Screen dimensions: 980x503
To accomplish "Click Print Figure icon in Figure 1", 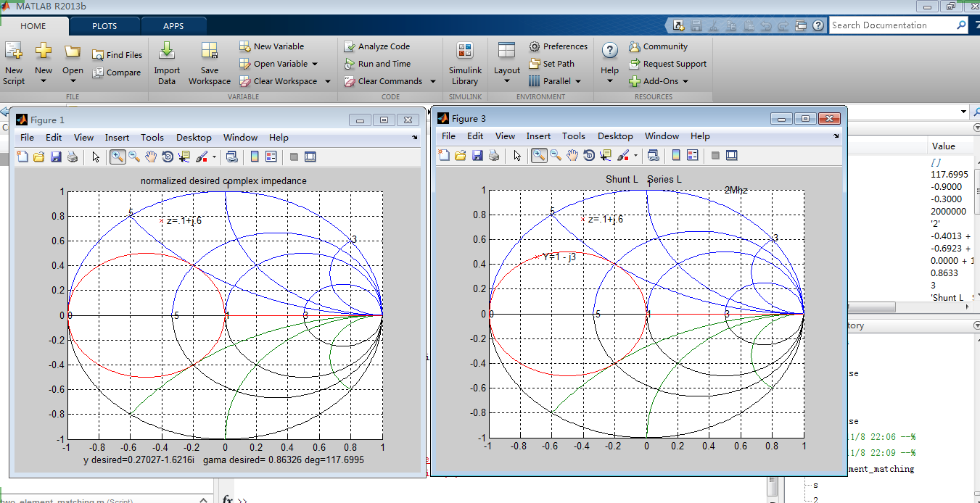I will (73, 157).
